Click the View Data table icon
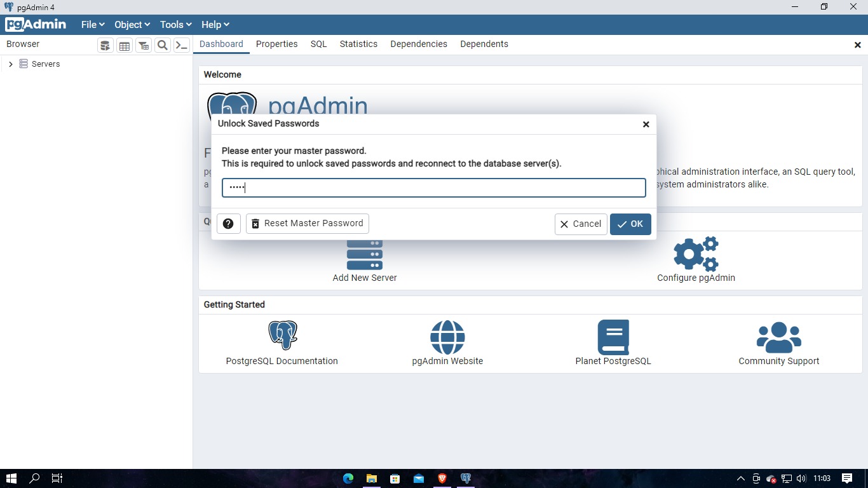The height and width of the screenshot is (488, 868). tap(125, 45)
